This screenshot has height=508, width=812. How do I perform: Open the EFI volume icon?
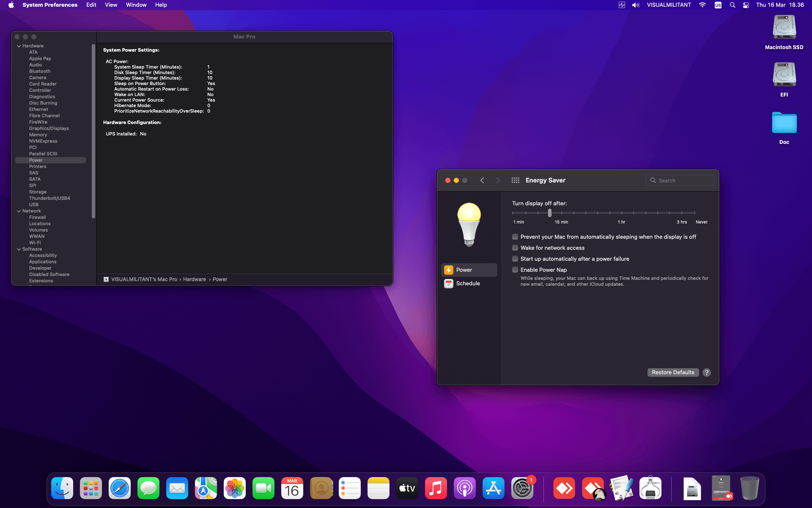tap(784, 75)
